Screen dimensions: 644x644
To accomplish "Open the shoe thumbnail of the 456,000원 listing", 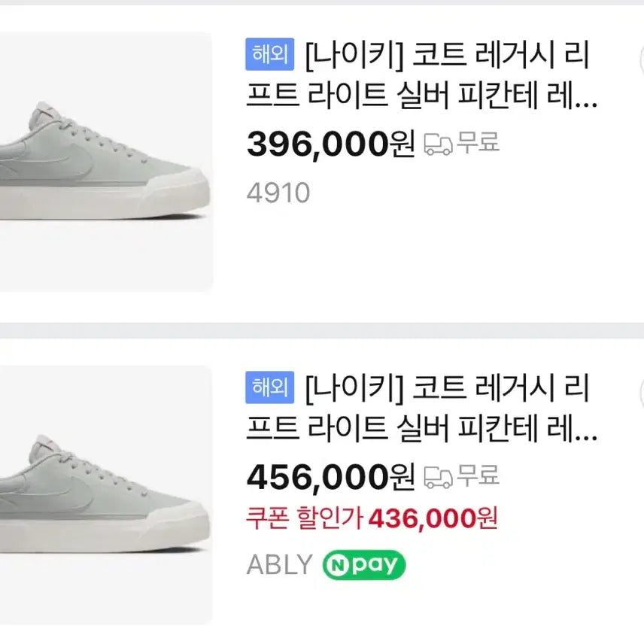I will coord(105,497).
